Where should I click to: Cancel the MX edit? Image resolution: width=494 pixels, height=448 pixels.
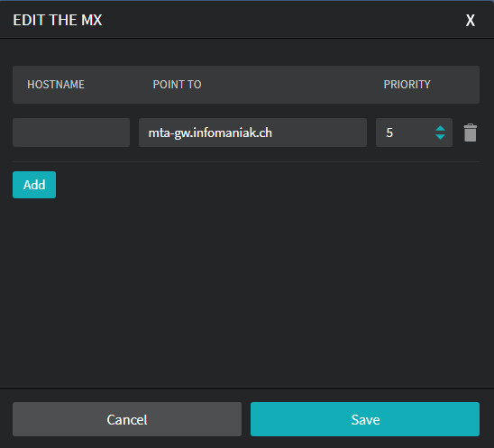coord(127,419)
